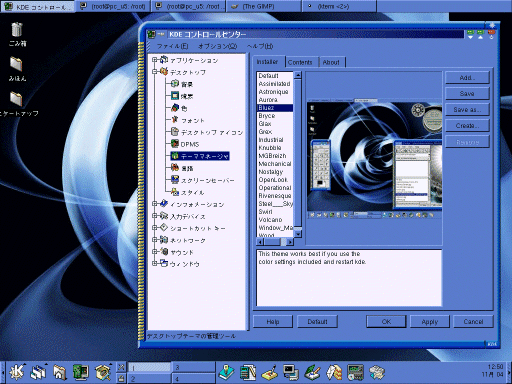Screen dimensions: 512x384
Task: Expand the アプリケーション tree node
Action: coord(155,60)
